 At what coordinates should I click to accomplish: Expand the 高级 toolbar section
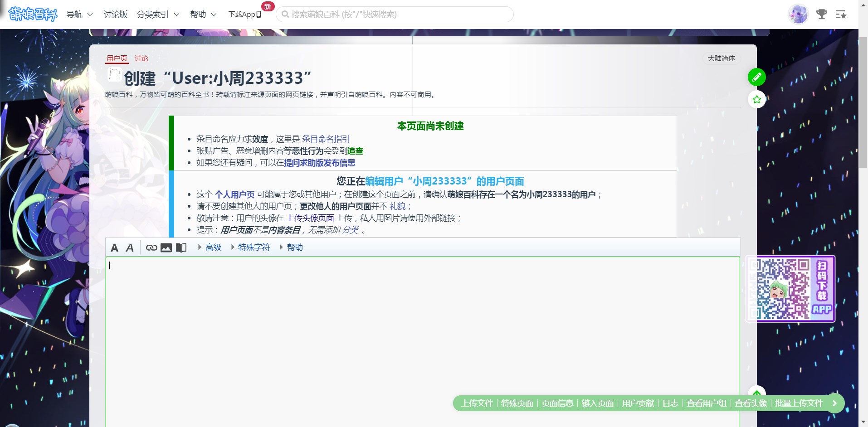coord(213,247)
